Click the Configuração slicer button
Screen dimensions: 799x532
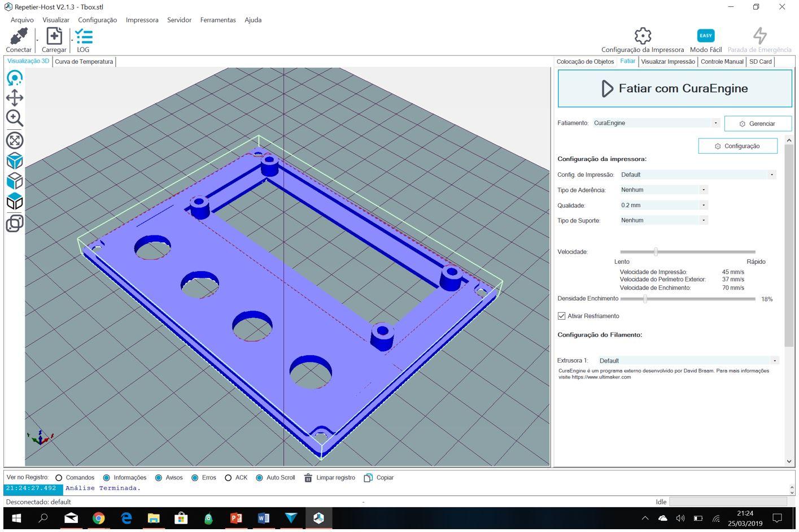(x=737, y=146)
